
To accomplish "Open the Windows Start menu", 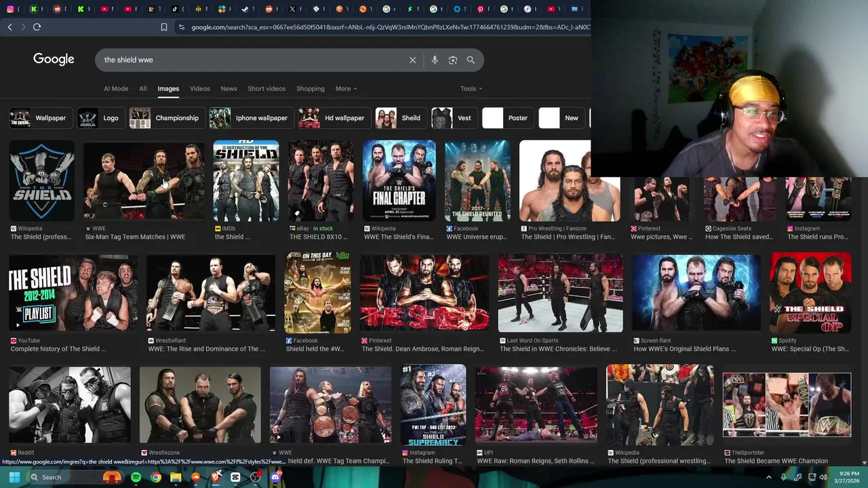I will pos(14,477).
